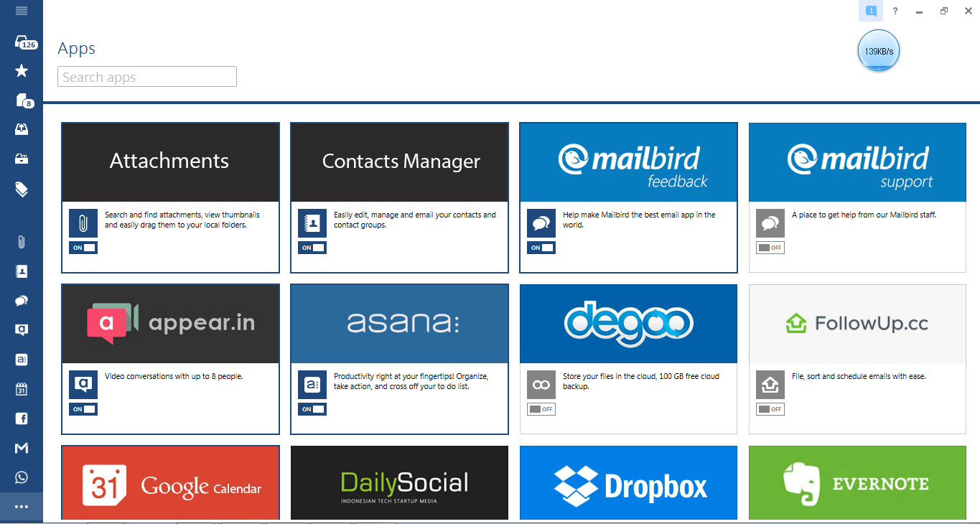The image size is (980, 524).
Task: Open WhatsApp icon in sidebar
Action: tap(22, 477)
